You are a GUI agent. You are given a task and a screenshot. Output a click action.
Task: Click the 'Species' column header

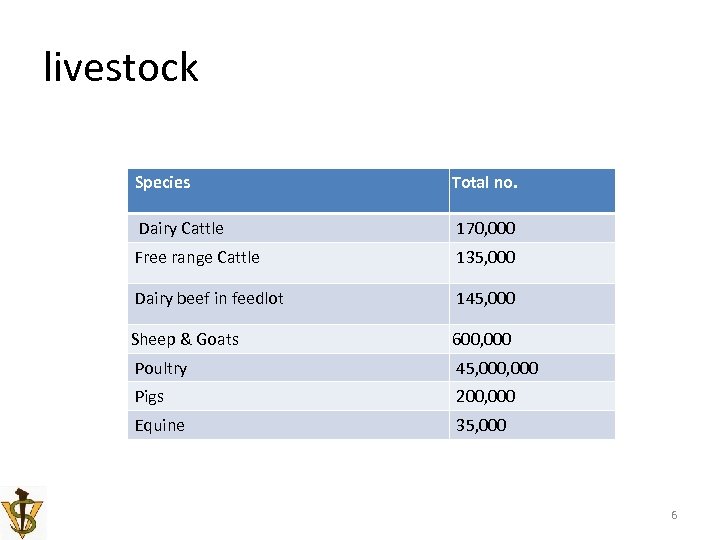click(162, 182)
